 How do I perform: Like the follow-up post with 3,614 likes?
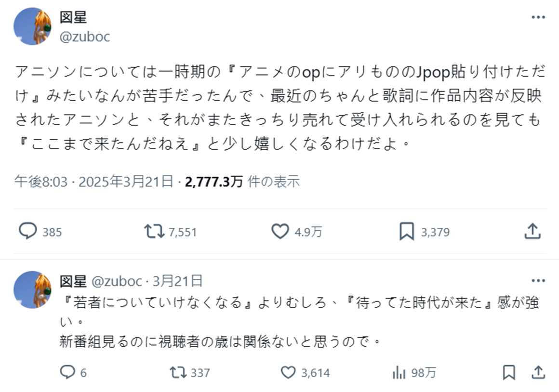288,372
